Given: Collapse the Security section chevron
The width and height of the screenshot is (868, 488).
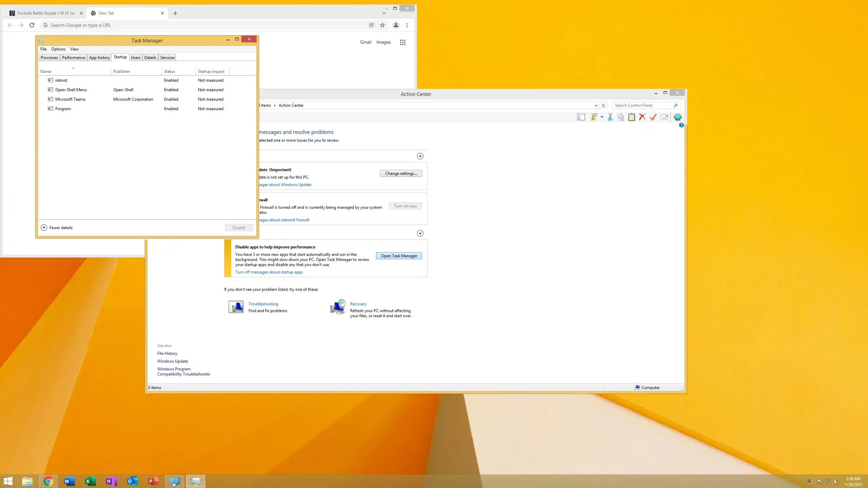Looking at the screenshot, I should (x=420, y=156).
